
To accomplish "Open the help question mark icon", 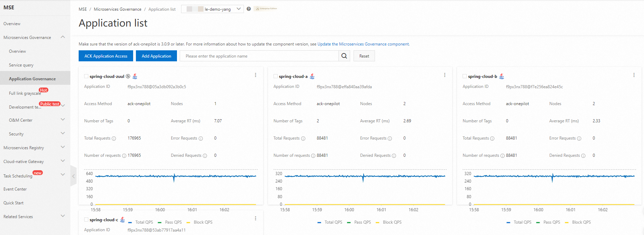I will point(249,9).
